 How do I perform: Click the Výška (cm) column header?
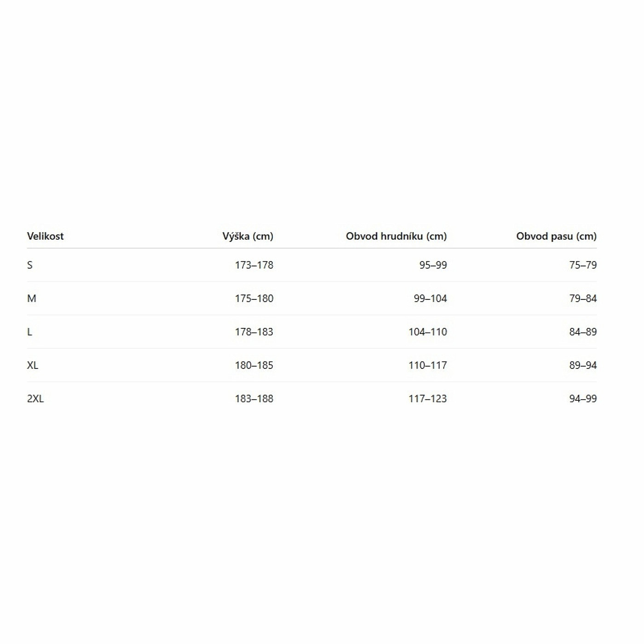[247, 236]
